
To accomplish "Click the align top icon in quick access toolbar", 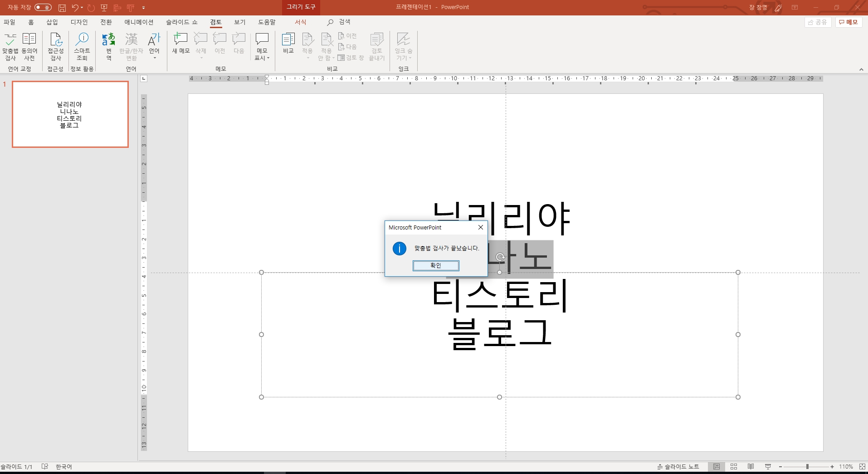I will 131,8.
